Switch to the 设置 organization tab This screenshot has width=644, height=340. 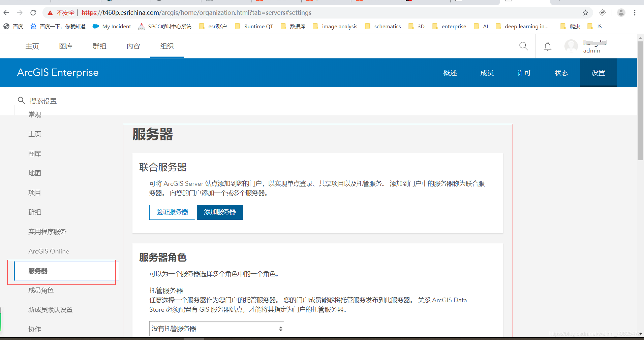click(599, 73)
